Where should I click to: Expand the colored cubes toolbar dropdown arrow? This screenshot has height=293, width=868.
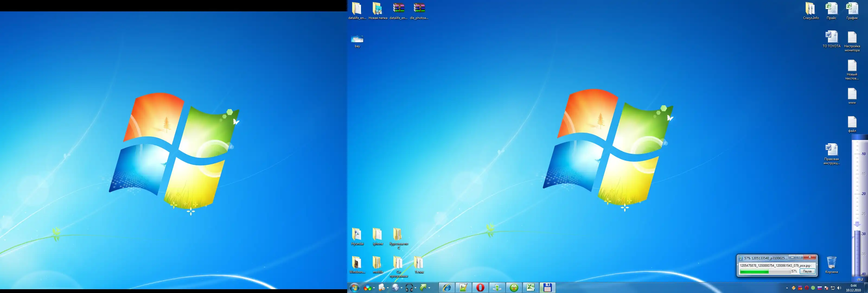click(374, 288)
